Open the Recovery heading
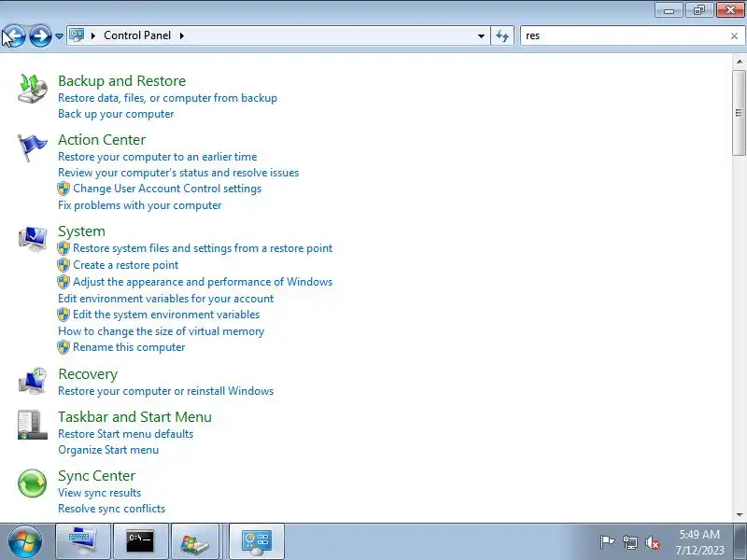This screenshot has width=747, height=560. click(x=88, y=374)
